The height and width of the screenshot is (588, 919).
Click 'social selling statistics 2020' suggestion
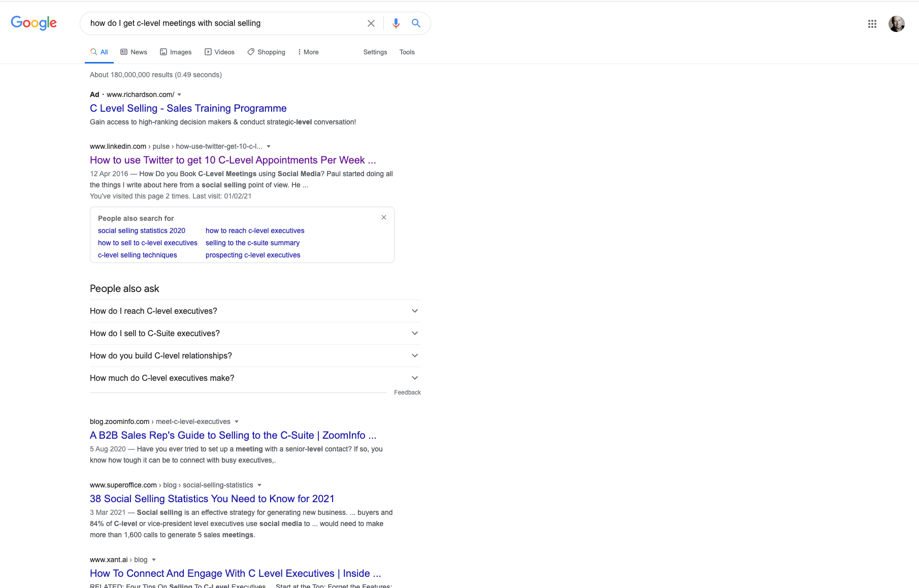point(142,231)
